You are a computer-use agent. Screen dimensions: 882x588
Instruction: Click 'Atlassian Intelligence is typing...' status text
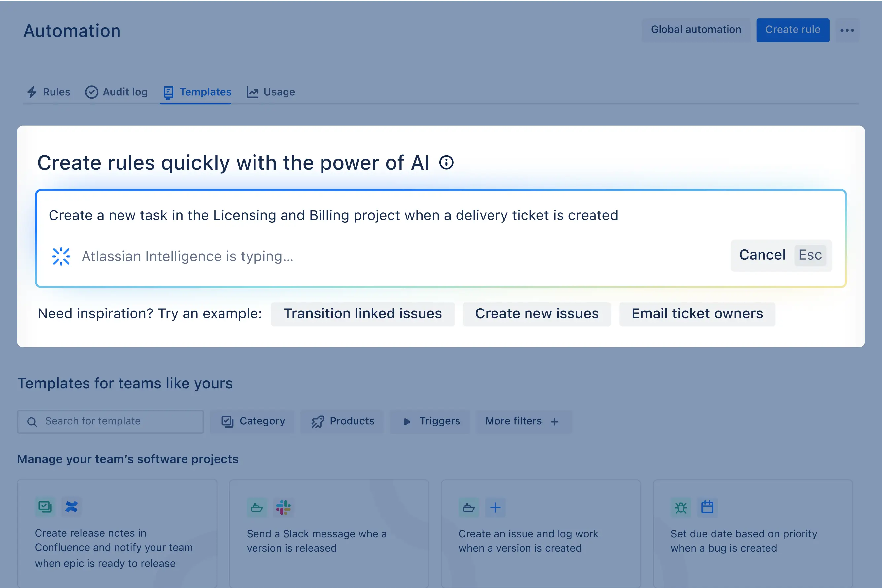(x=187, y=256)
